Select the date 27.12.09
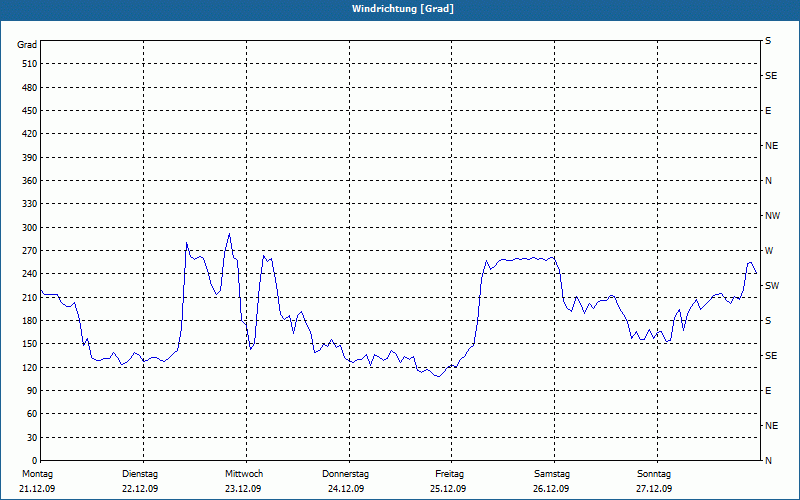The height and width of the screenshot is (500, 800). [654, 489]
